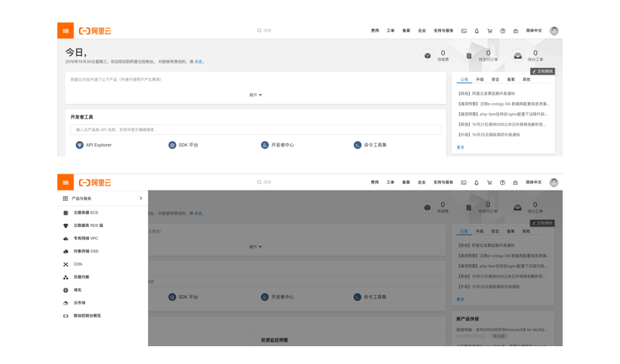Expand the 展开 section in top screenshot
This screenshot has height=364, width=620.
point(256,94)
